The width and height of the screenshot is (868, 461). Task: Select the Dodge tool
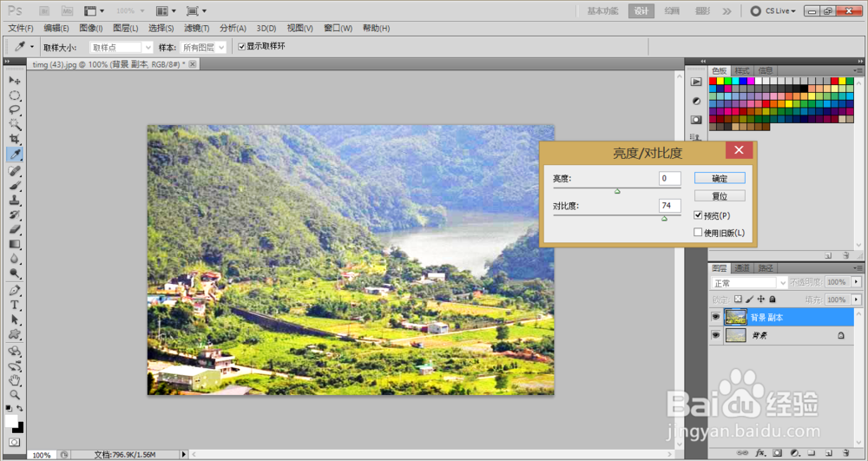[x=15, y=273]
